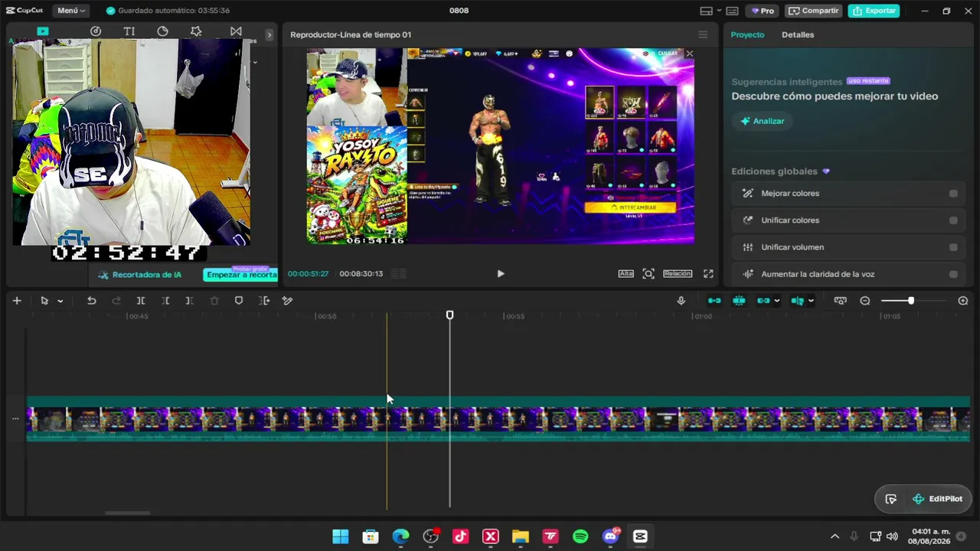Viewport: 980px width, 551px height.
Task: Switch to the Proyecto tab
Action: click(747, 34)
